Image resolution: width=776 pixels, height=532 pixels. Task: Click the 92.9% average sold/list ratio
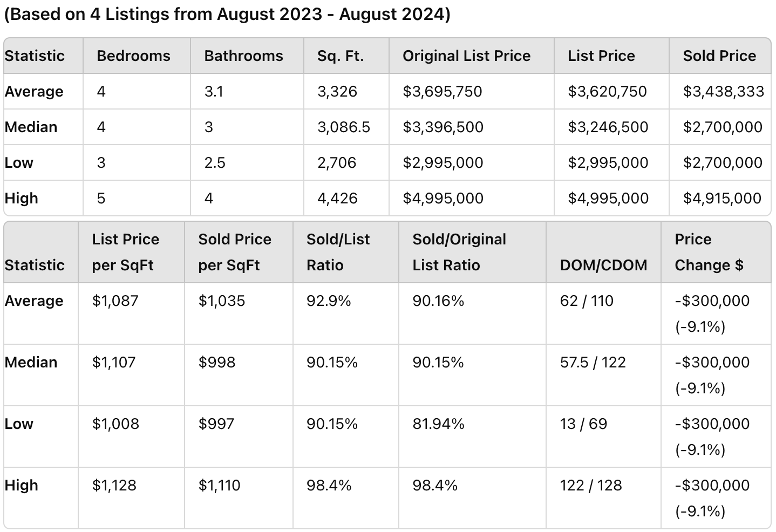329,301
